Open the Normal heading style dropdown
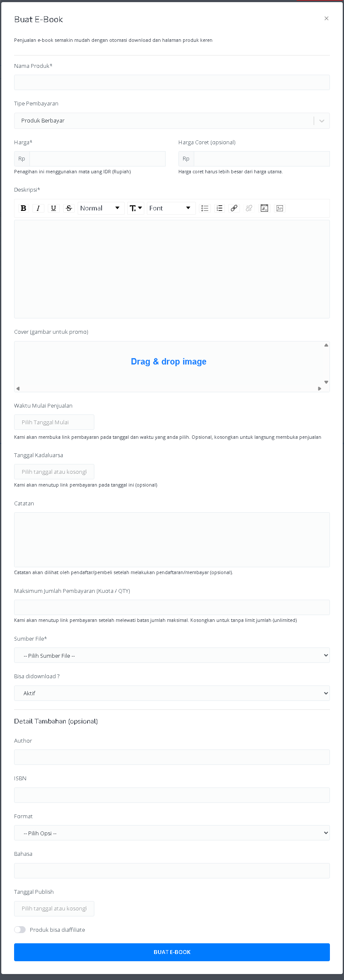 pos(101,208)
